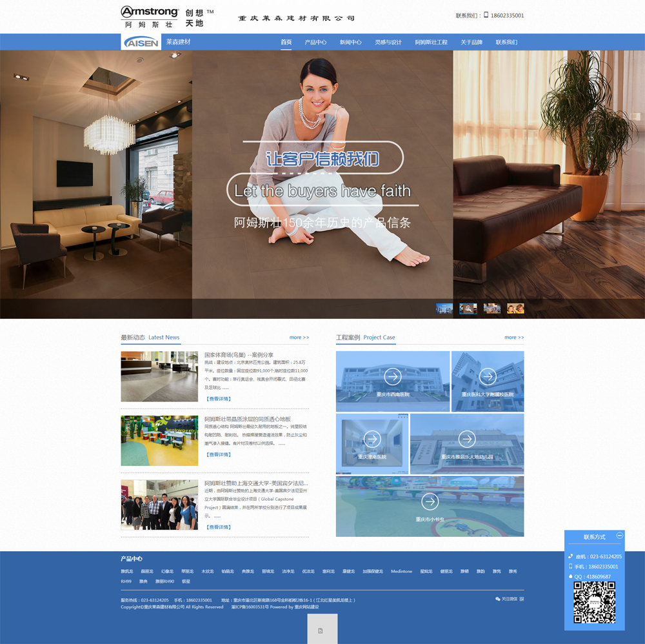645x644 pixels.
Task: Click the 关注微信 WeChat icon in footer
Action: click(x=498, y=599)
